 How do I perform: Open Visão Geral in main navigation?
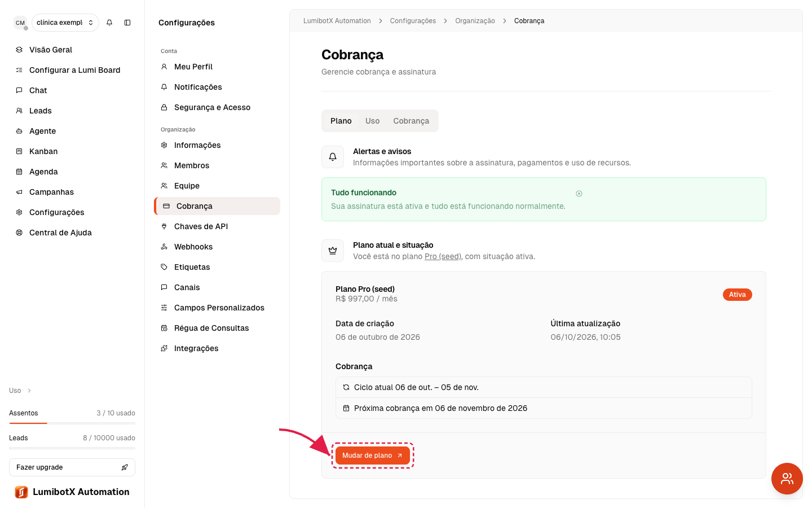[x=72, y=50]
